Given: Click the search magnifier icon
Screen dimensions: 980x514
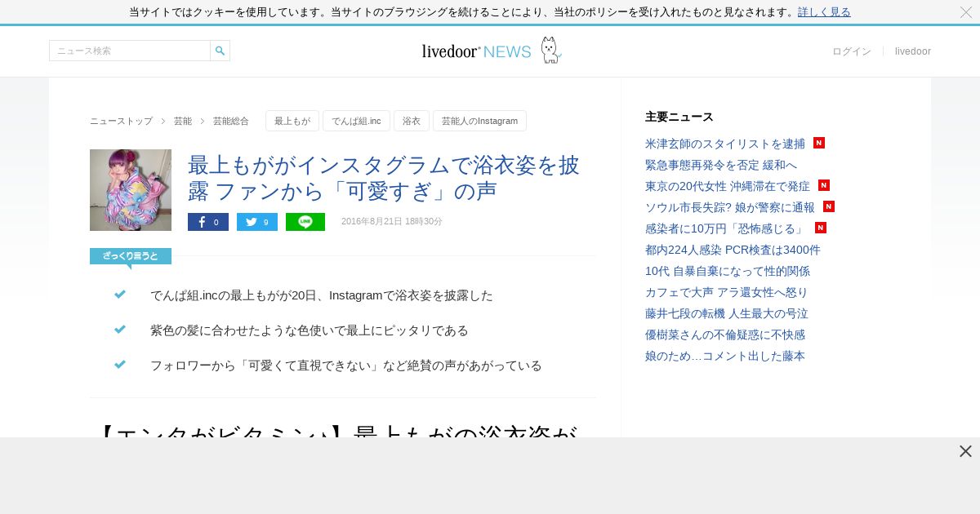Looking at the screenshot, I should [x=220, y=51].
